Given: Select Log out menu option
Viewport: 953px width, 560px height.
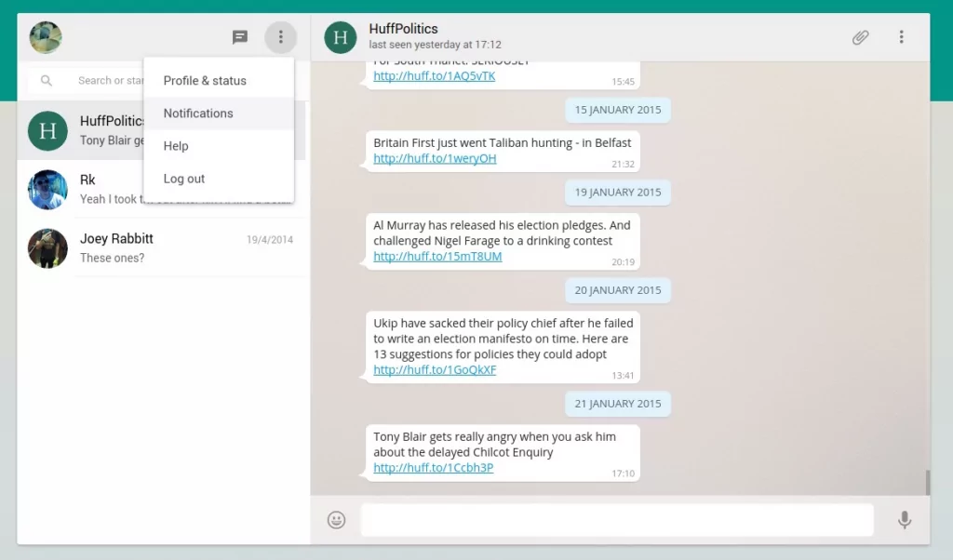Looking at the screenshot, I should (x=184, y=179).
